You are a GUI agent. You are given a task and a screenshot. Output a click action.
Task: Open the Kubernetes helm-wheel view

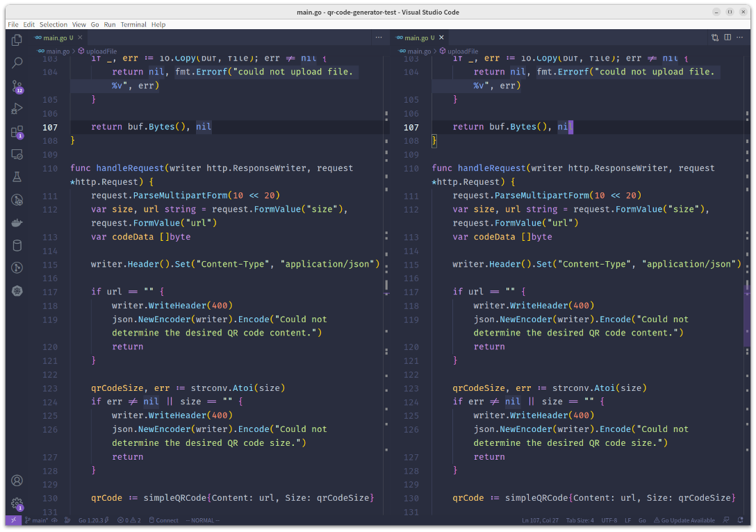[x=17, y=291]
